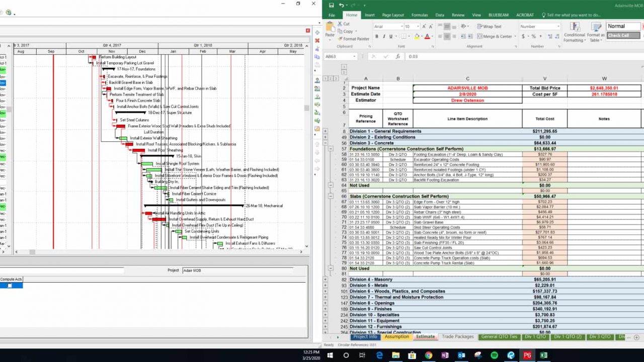The width and height of the screenshot is (644, 362).
Task: Open the Merge & Center dropdown arrow
Action: click(x=515, y=36)
